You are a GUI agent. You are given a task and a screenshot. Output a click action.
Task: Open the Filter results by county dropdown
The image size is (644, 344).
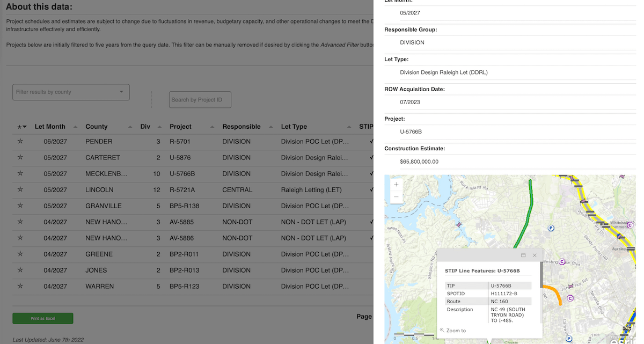pyautogui.click(x=71, y=92)
